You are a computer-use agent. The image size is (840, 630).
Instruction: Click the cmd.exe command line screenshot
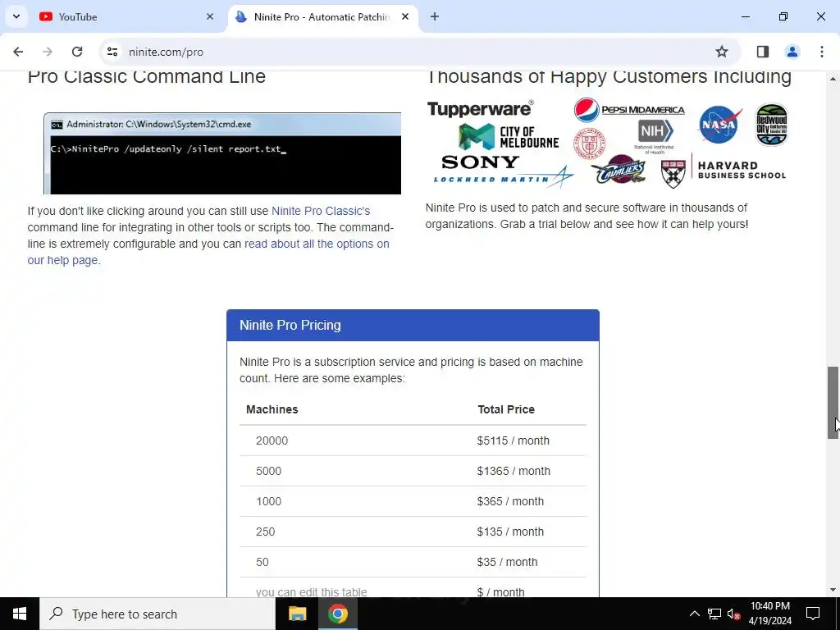click(222, 153)
